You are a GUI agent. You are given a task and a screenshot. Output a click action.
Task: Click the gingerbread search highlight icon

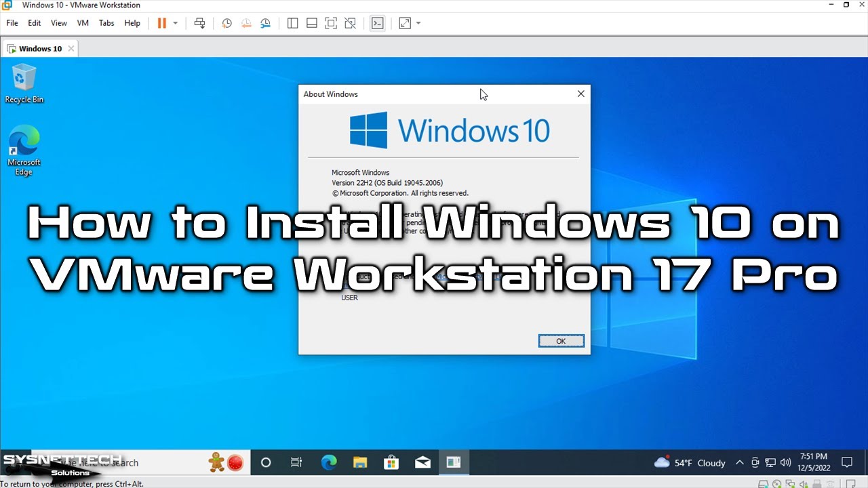pos(216,462)
